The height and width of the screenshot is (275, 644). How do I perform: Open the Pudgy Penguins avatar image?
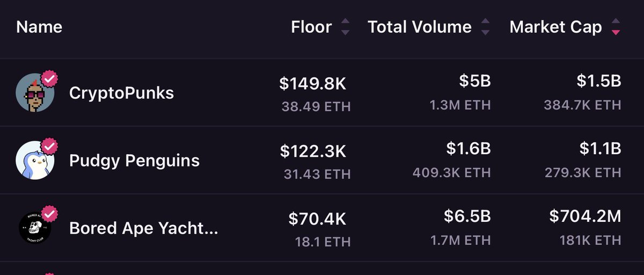[x=35, y=160]
